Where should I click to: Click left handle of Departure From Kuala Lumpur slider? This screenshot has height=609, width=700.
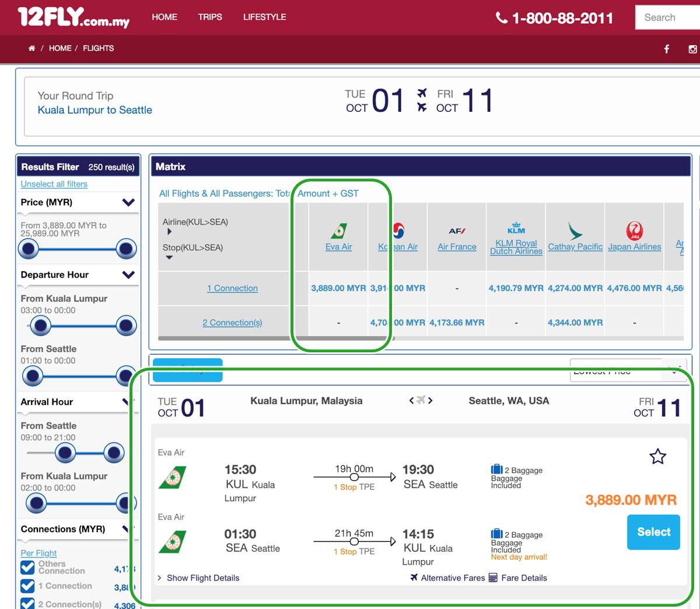(40, 325)
